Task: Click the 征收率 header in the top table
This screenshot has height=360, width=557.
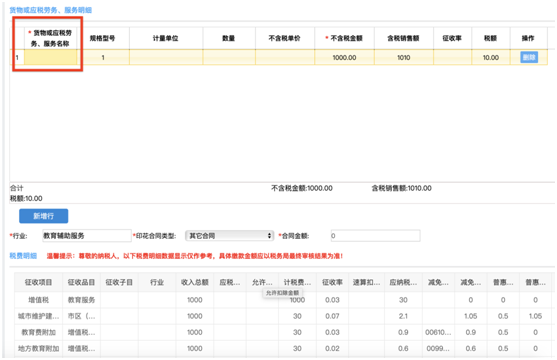Action: (x=452, y=38)
